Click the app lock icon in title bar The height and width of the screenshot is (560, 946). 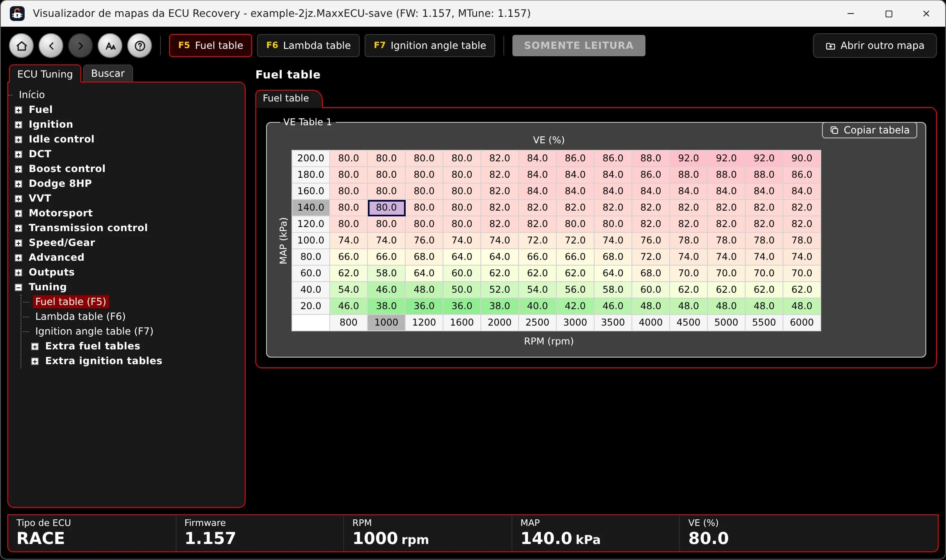pos(17,14)
